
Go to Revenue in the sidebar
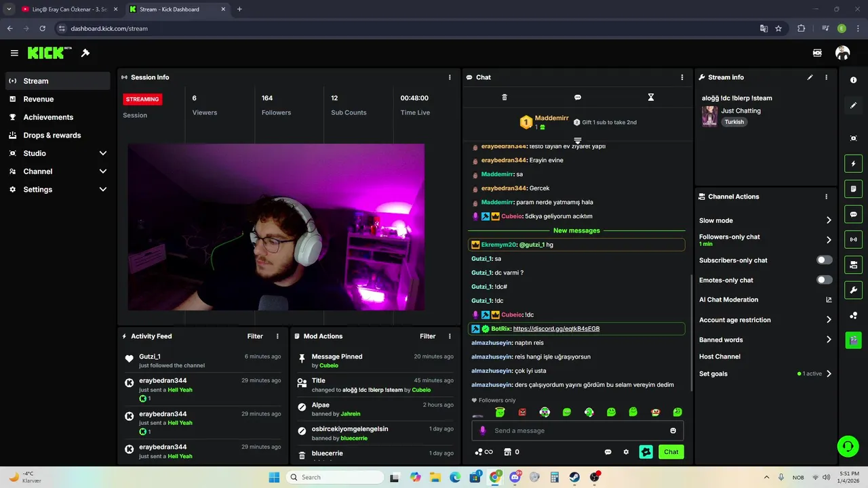pos(58,99)
